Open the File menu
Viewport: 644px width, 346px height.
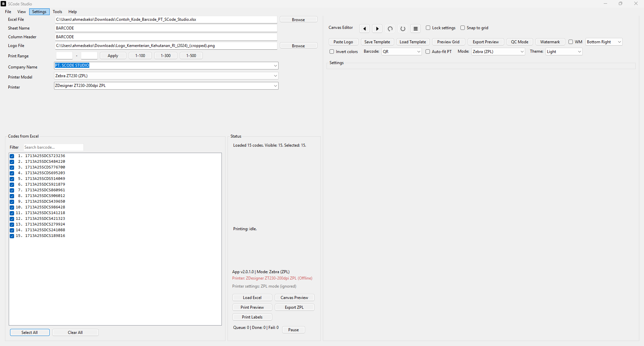click(8, 12)
